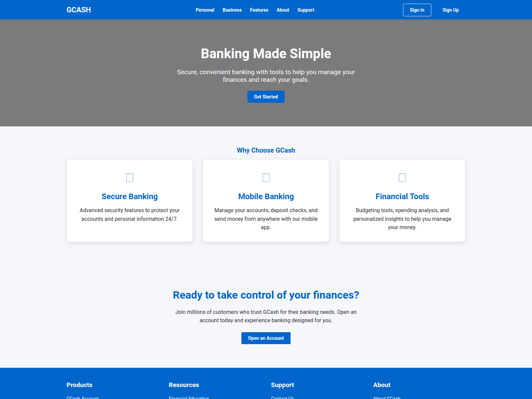Open the Personal nav menu item
This screenshot has width=532, height=399.
205,10
